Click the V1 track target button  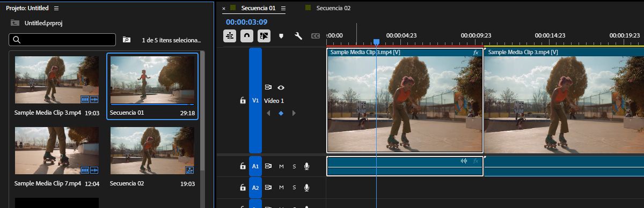tap(255, 100)
